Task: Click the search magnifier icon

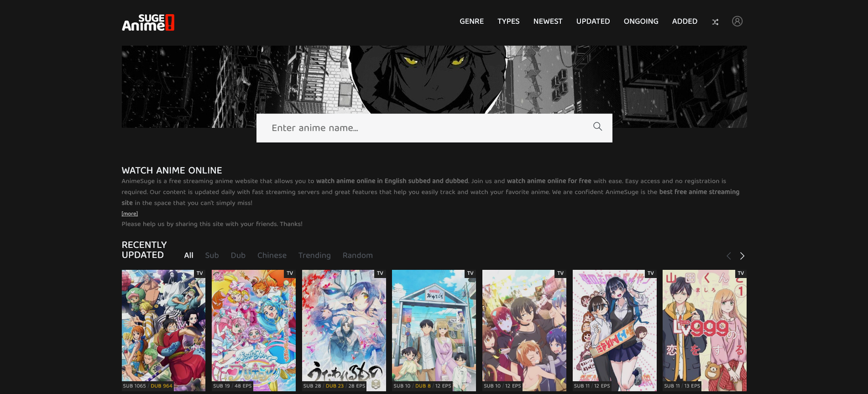Action: tap(597, 126)
